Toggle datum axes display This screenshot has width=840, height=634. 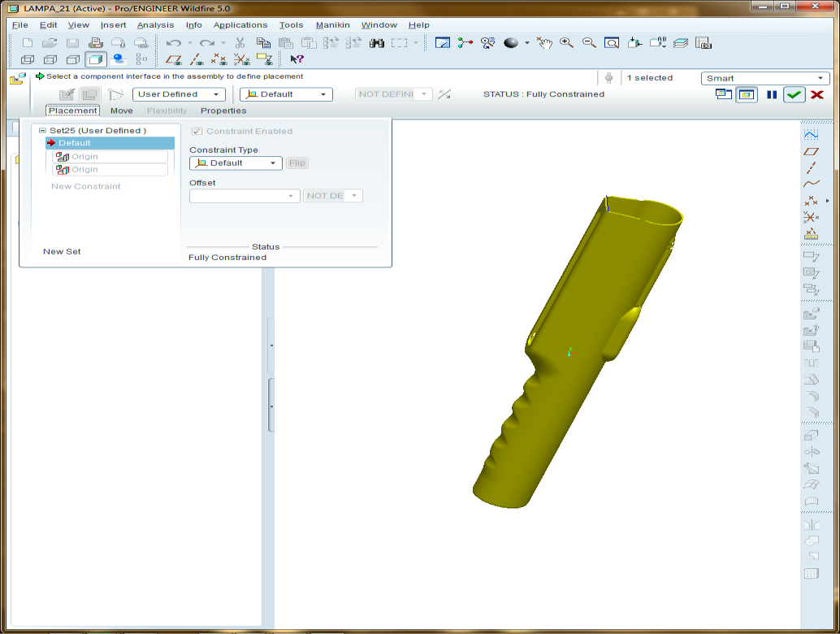point(197,59)
